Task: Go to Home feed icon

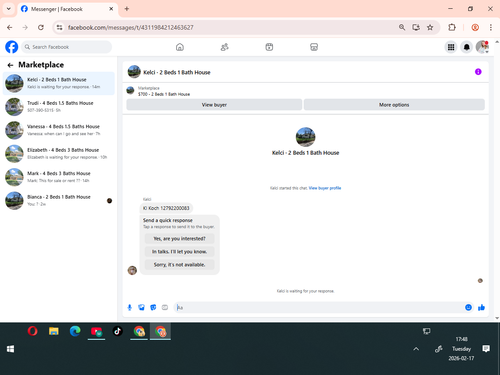Action: tap(180, 47)
